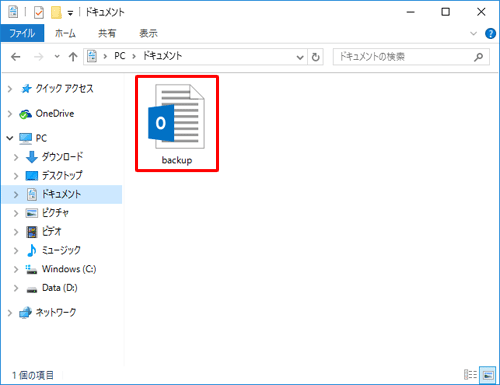Viewport: 500px width, 385px height.
Task: Open the Data (D:) drive
Action: 60,288
